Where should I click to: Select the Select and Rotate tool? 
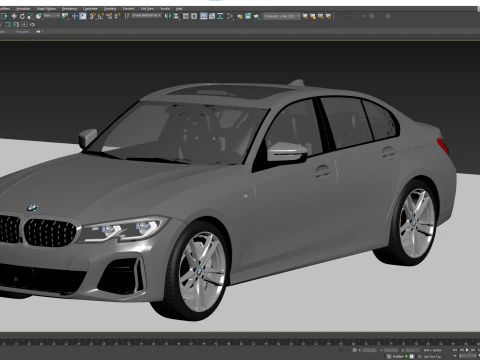tap(22, 16)
